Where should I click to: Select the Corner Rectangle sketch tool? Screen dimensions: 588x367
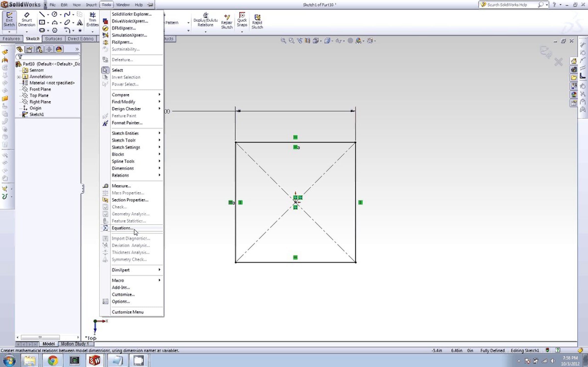point(42,23)
